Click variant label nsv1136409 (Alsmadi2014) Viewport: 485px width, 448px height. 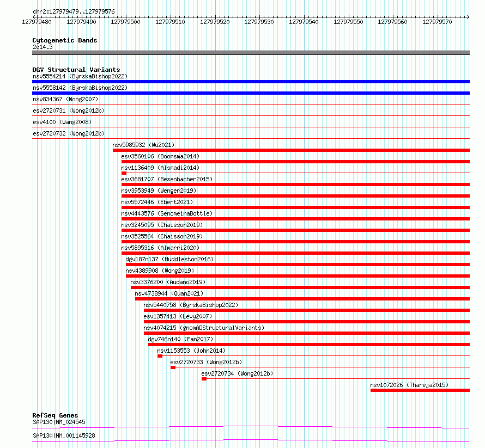click(160, 168)
